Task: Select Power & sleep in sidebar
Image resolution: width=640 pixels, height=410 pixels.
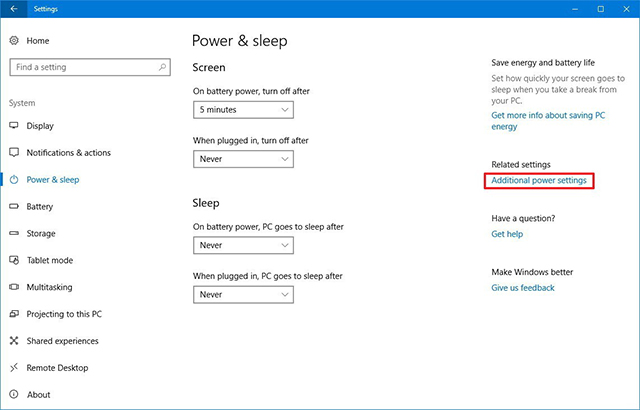Action: (x=53, y=180)
